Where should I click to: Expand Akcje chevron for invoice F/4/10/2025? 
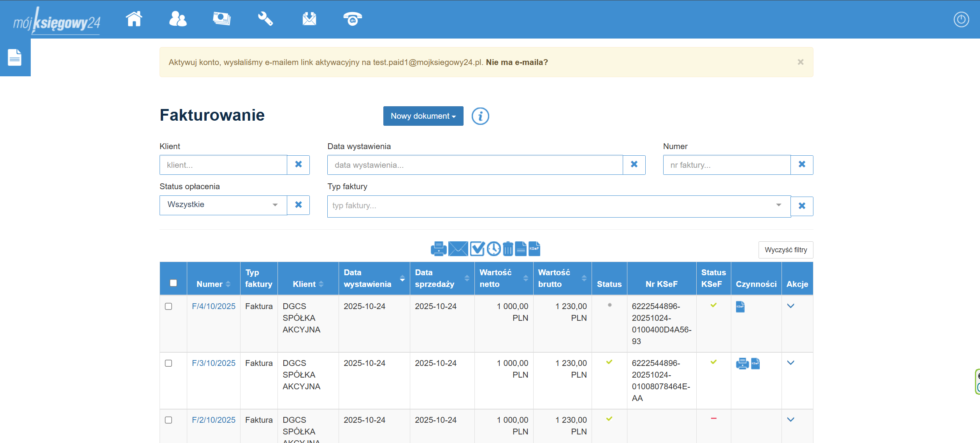[x=791, y=306]
